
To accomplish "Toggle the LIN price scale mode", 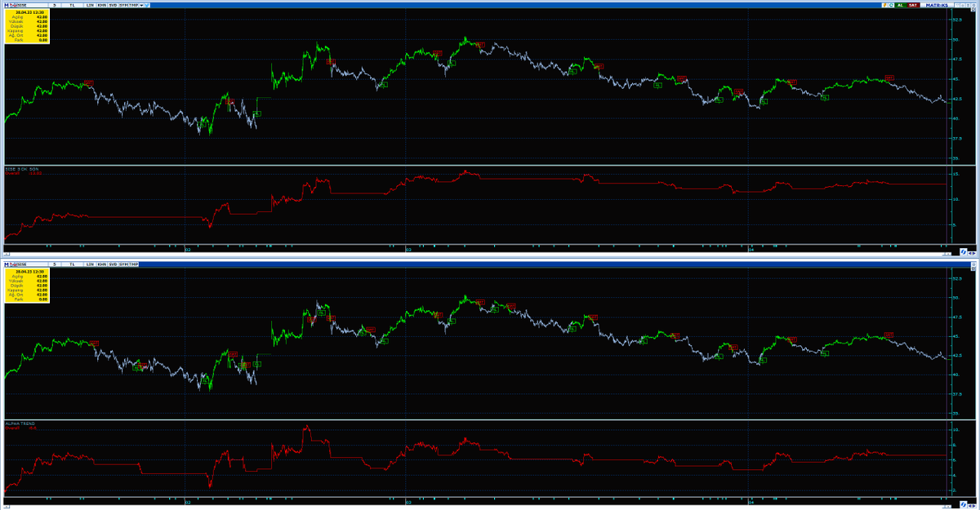I will [91, 3].
